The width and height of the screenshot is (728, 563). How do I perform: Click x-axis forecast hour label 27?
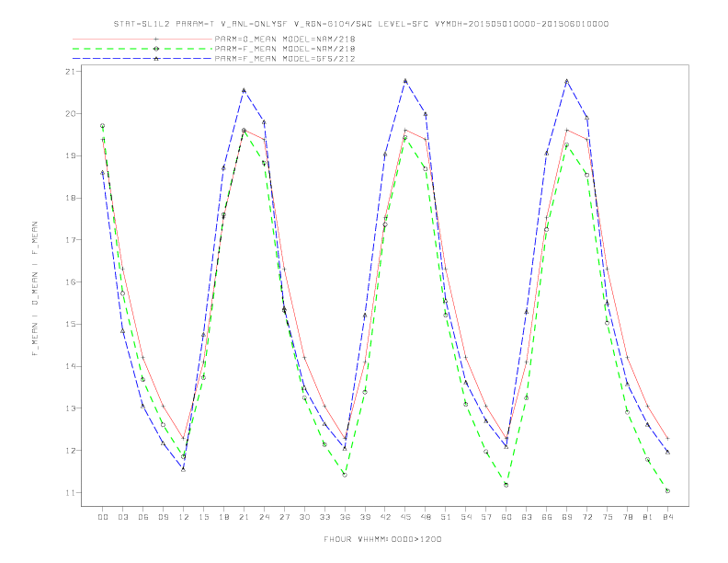coord(284,517)
